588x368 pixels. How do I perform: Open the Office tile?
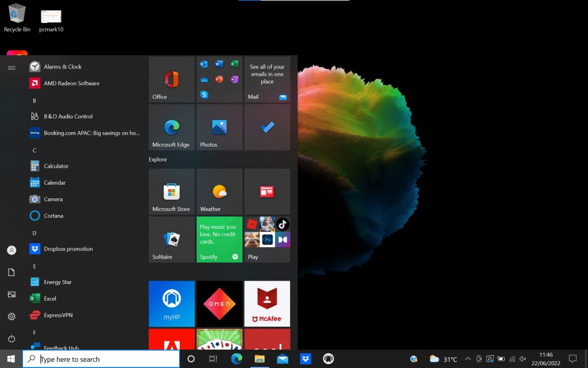tap(172, 79)
